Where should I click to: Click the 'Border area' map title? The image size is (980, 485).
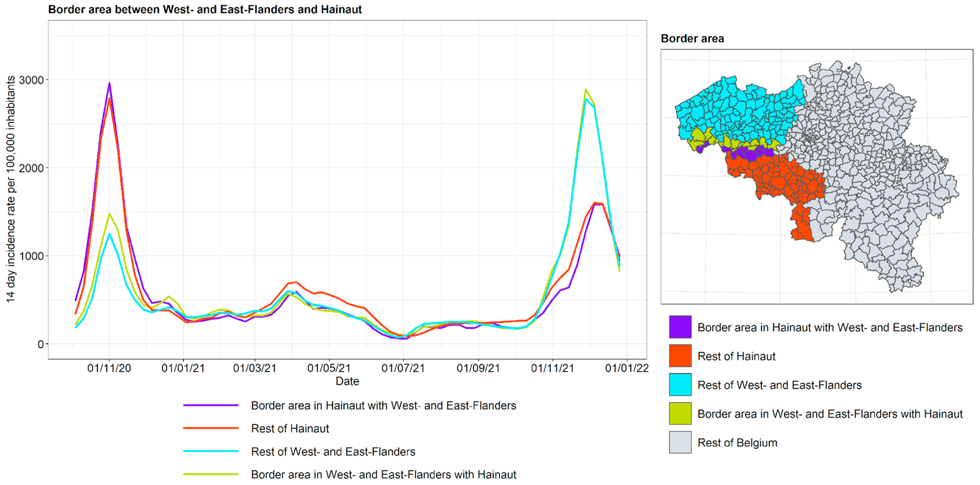pyautogui.click(x=692, y=38)
